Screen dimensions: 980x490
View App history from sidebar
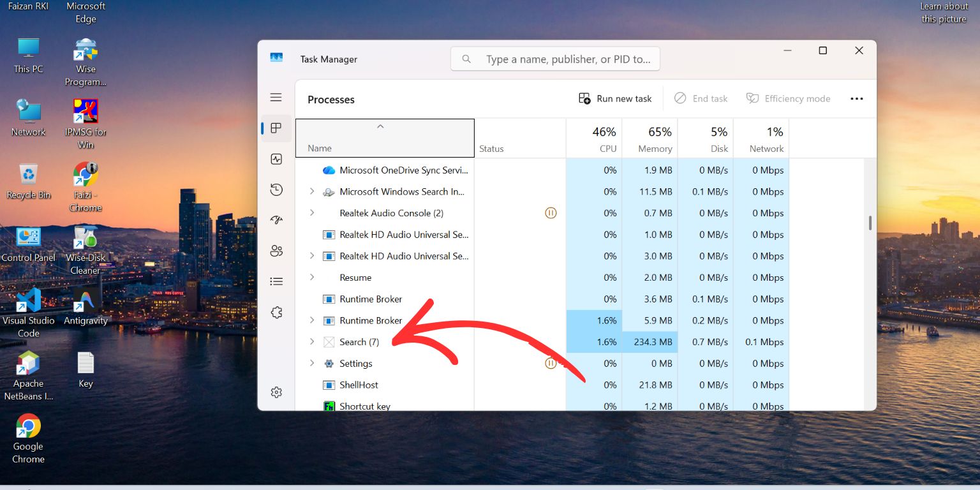276,189
